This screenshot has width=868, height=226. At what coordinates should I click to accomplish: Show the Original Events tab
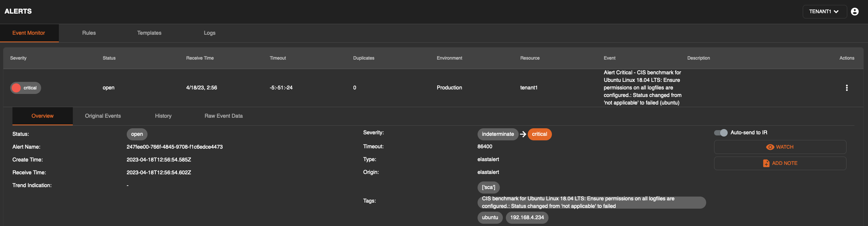coord(103,116)
